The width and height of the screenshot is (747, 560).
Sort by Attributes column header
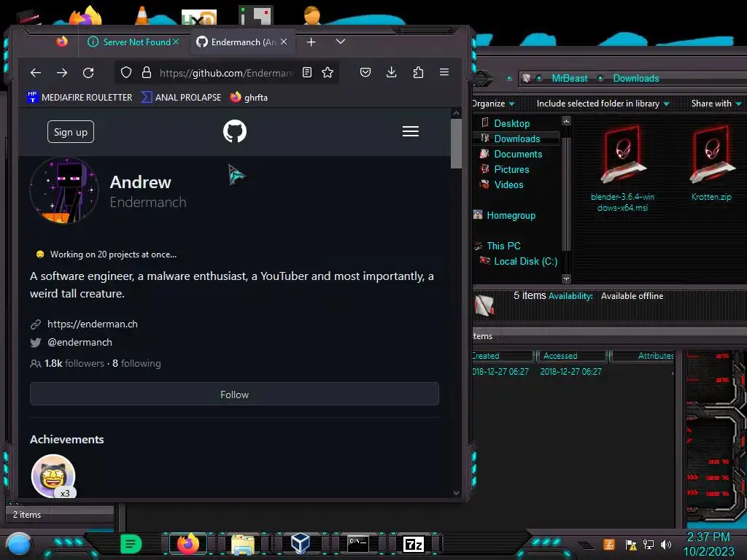point(643,356)
